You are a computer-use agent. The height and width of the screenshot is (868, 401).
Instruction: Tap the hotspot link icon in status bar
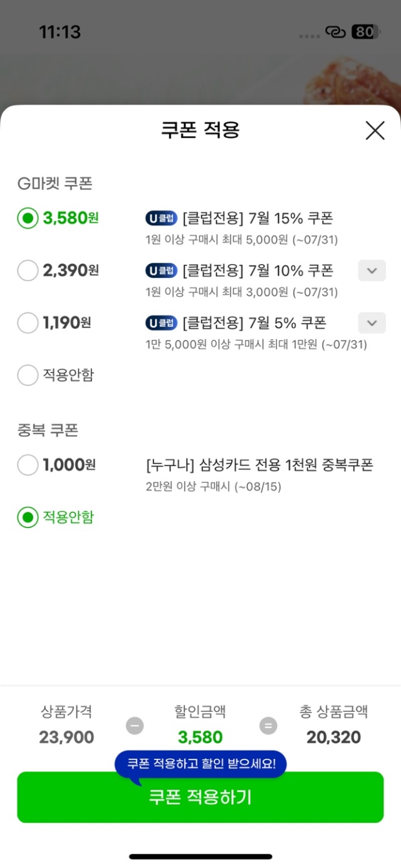click(x=336, y=32)
